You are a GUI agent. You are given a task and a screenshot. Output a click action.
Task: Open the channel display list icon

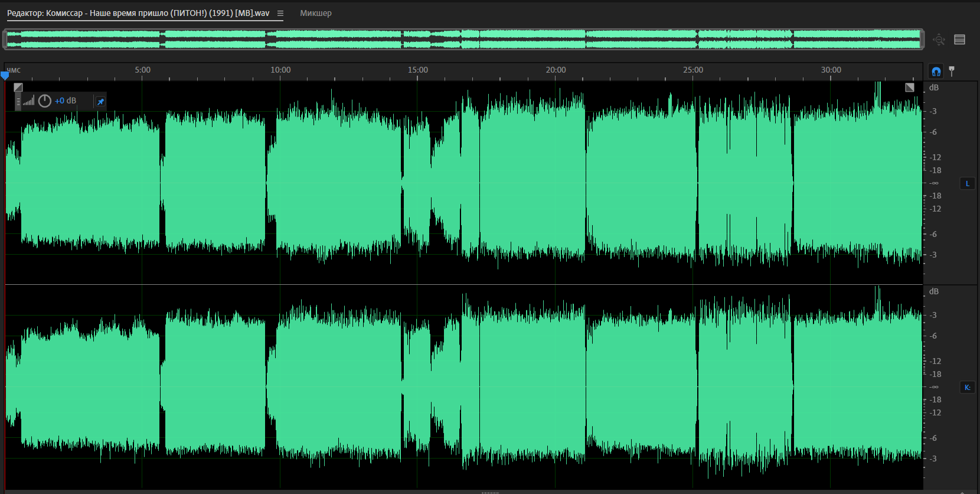coord(959,40)
